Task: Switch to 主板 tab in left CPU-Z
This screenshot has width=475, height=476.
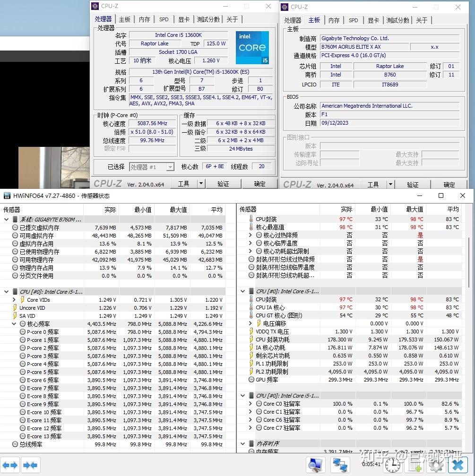Action: (x=125, y=19)
